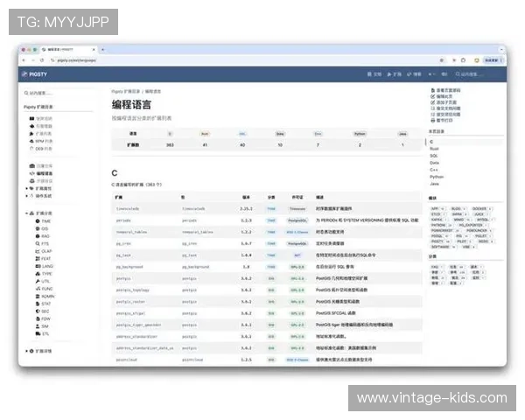Open the TYPE category icon in sidebar
525x420 pixels.
(x=38, y=274)
